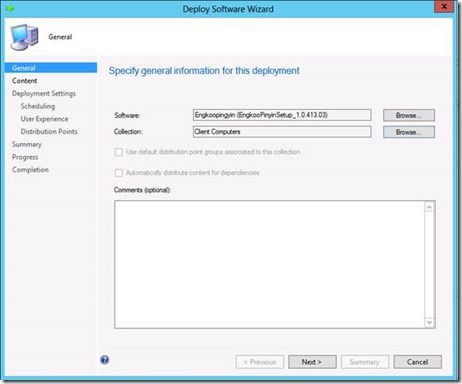The width and height of the screenshot is (462, 384).
Task: Click the Software name field
Action: [282, 115]
